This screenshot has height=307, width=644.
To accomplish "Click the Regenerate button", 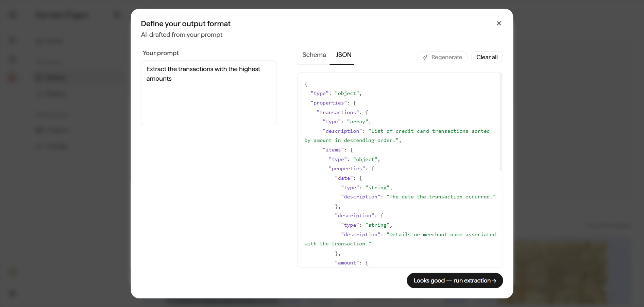I will tap(442, 57).
